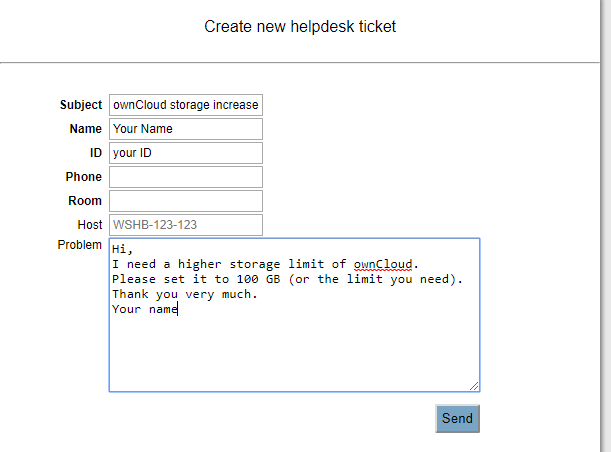The image size is (611, 452).
Task: Click the Name label
Action: [86, 129]
